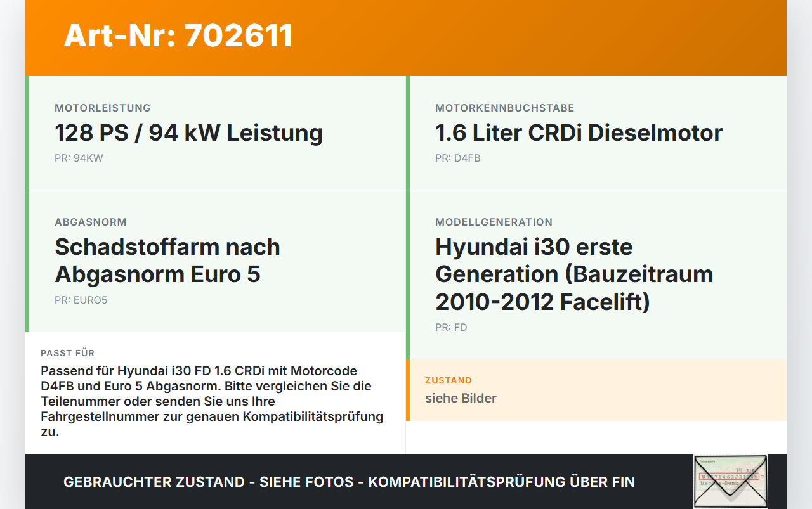Click the 'MOTORKENNBUCHSTABE' label
This screenshot has width=812, height=509.
coord(505,108)
